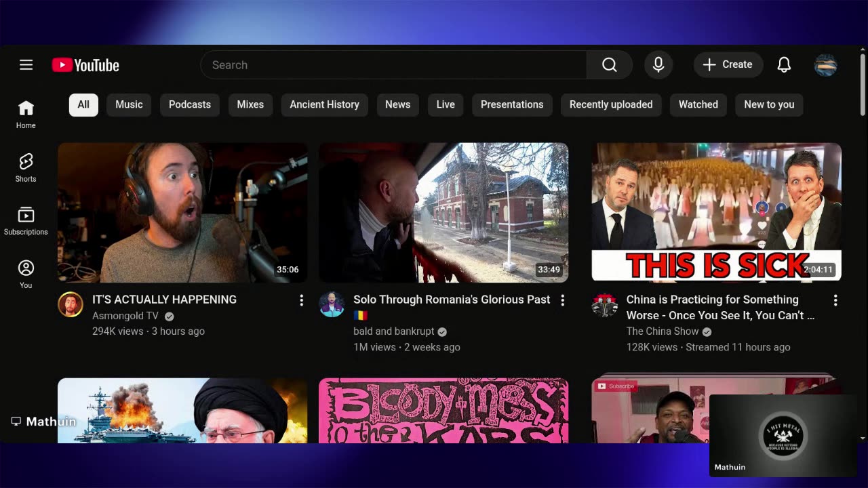Screen dimensions: 868x488
Task: Open the account avatar menu
Action: pyautogui.click(x=825, y=65)
